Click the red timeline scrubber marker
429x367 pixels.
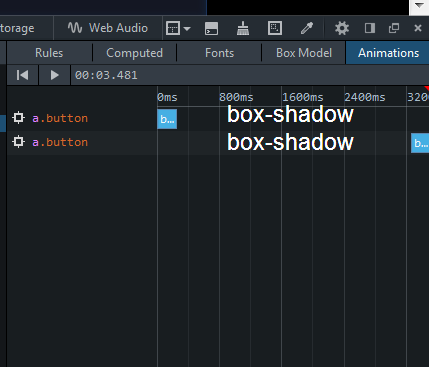pos(427,88)
